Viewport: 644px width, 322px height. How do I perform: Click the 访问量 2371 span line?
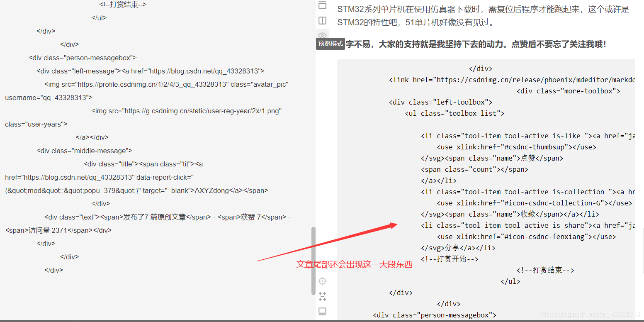pos(58,230)
